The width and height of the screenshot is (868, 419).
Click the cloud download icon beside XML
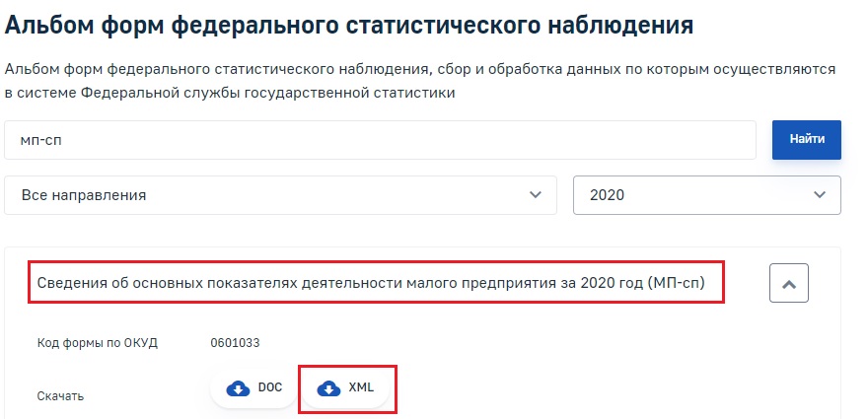click(328, 388)
